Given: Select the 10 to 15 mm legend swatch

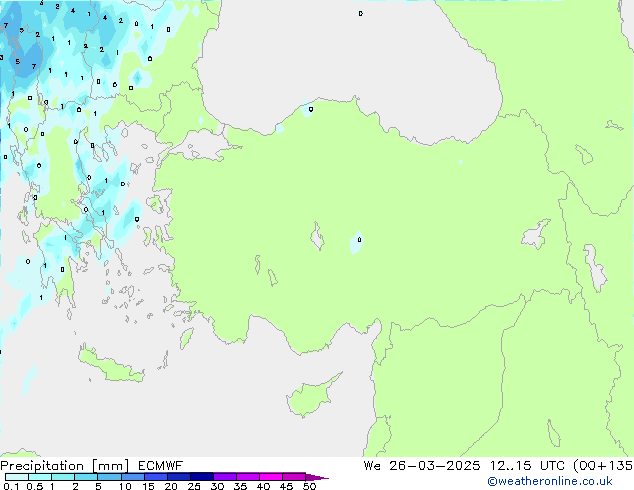Looking at the screenshot, I should (132, 477).
